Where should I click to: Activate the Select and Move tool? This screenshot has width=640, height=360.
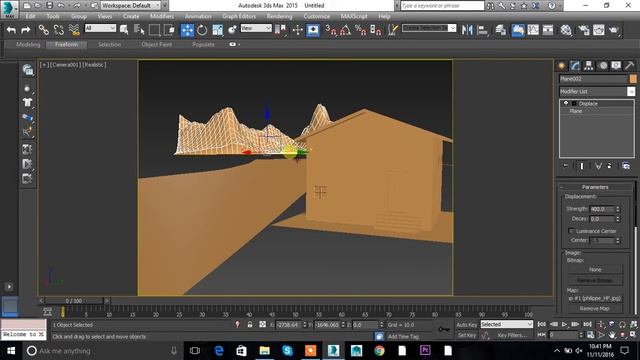(x=187, y=30)
